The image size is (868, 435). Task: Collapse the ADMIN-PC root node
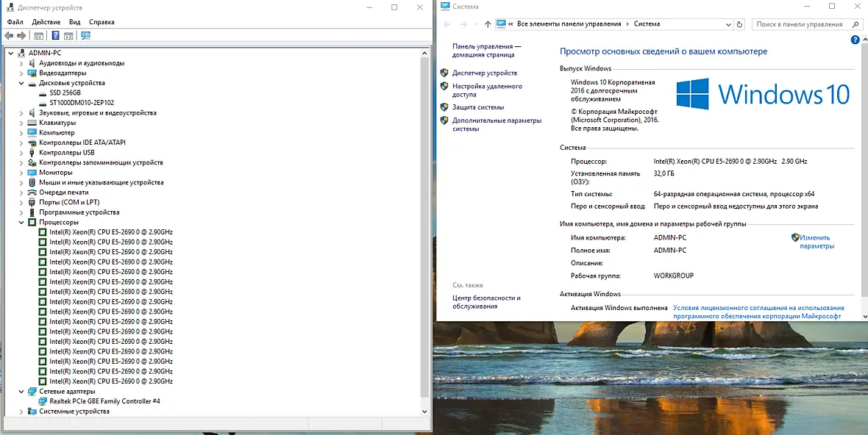11,53
